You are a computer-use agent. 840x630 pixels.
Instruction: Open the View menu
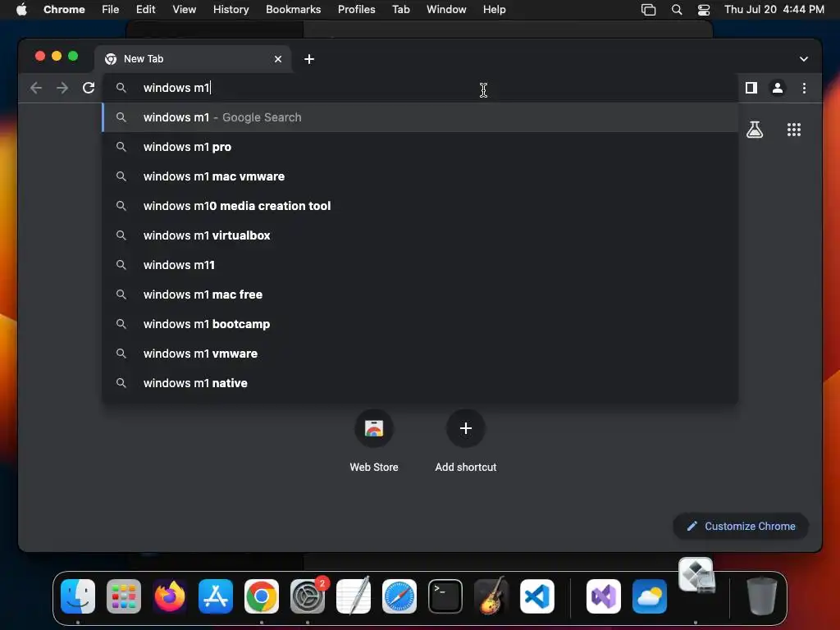184,10
